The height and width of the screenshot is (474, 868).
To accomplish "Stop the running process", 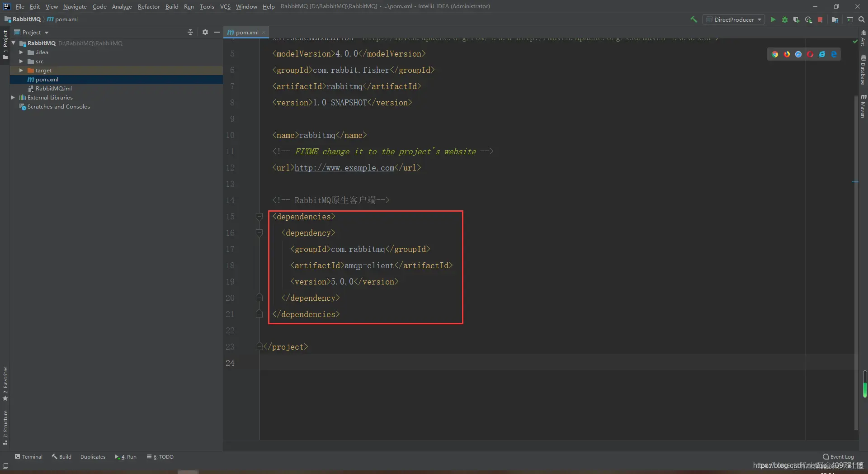I will click(x=820, y=19).
